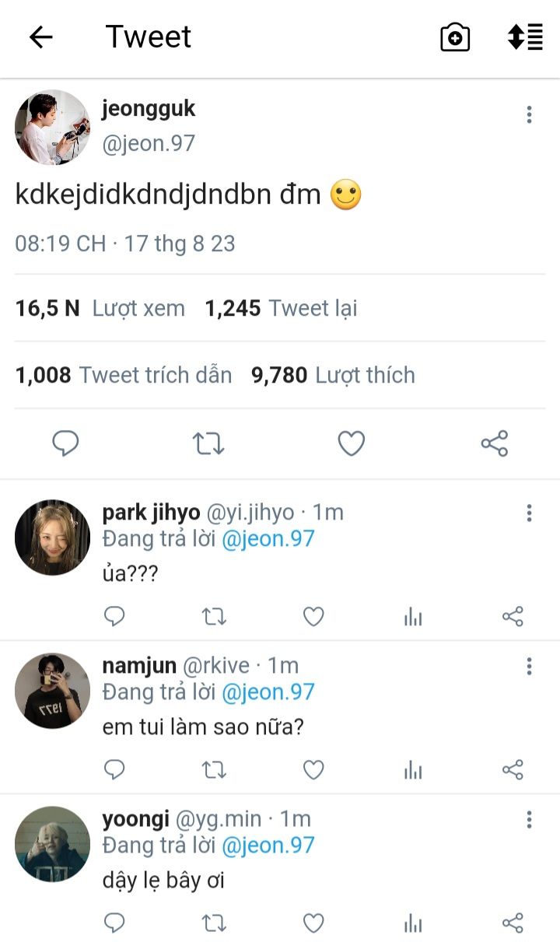Viewport: 560px width, 942px height.
Task: Open more options on namjun's reply
Action: coord(529,666)
